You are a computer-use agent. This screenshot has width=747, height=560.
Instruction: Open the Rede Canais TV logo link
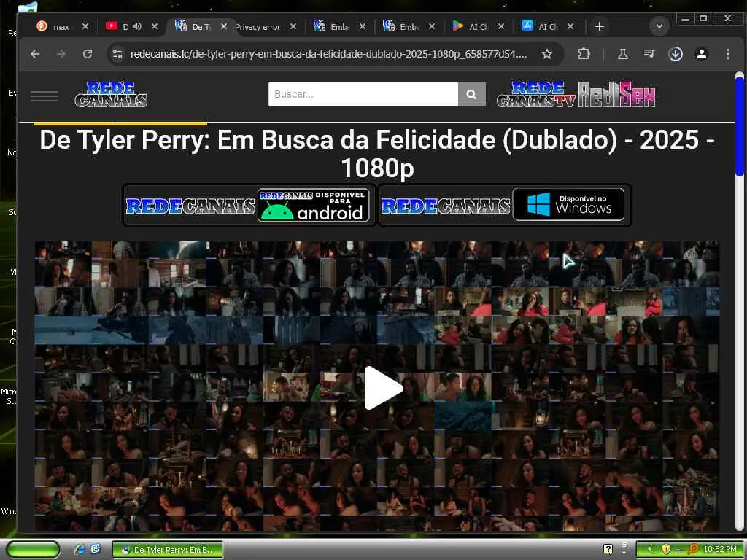pos(536,94)
